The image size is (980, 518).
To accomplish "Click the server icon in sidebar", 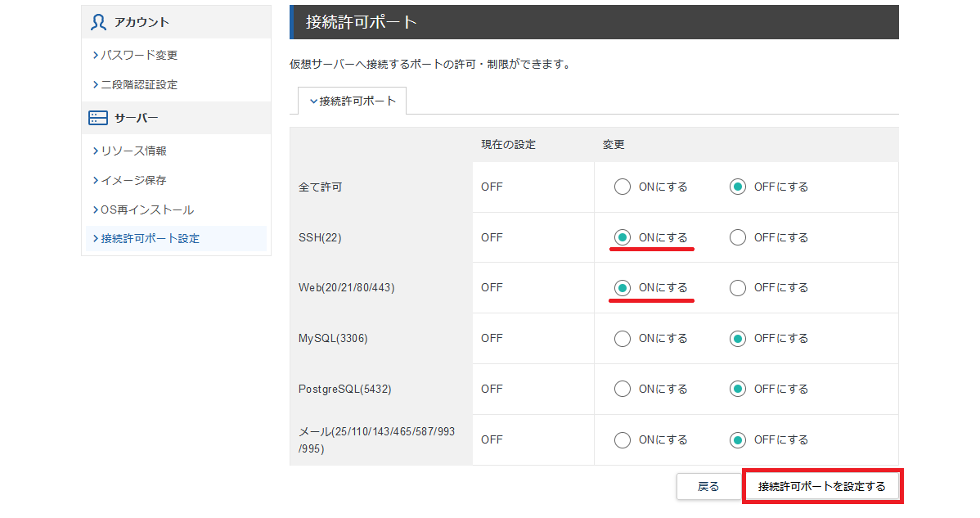I will 98,118.
